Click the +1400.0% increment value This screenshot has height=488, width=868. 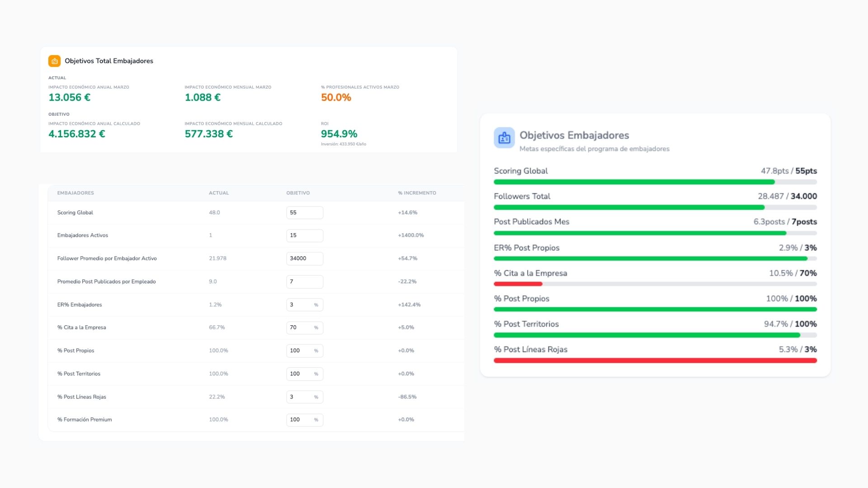[x=411, y=235]
